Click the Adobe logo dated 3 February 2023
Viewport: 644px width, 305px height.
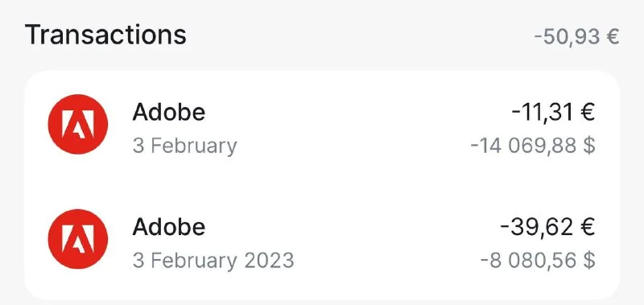[x=77, y=239]
